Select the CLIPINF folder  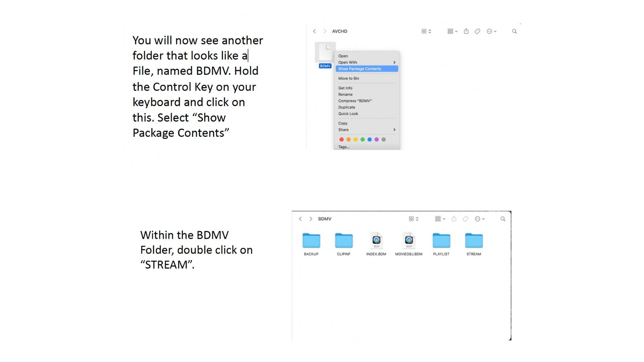pyautogui.click(x=344, y=244)
